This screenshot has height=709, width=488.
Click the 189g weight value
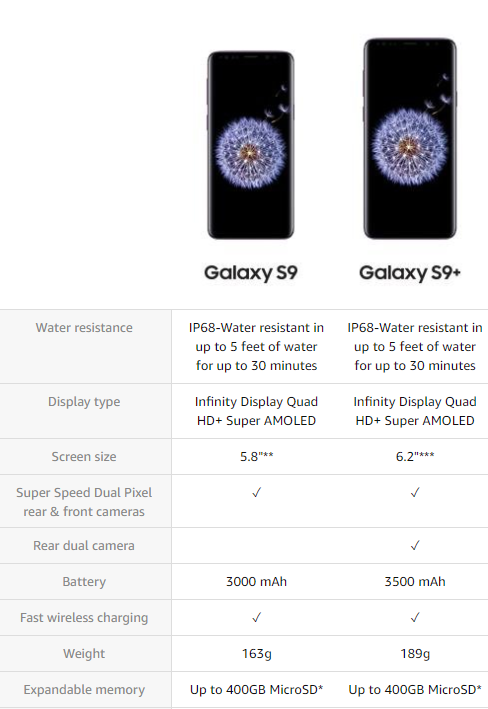click(x=415, y=653)
